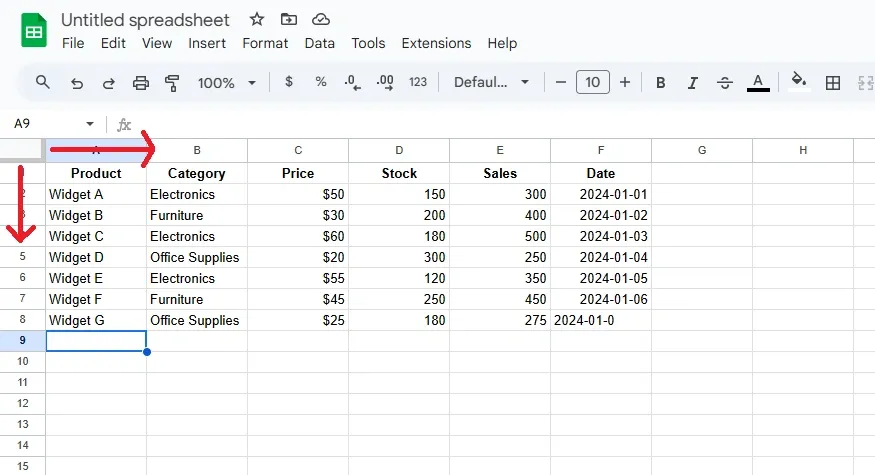
Task: Click the search menus magnifier icon
Action: [42, 82]
